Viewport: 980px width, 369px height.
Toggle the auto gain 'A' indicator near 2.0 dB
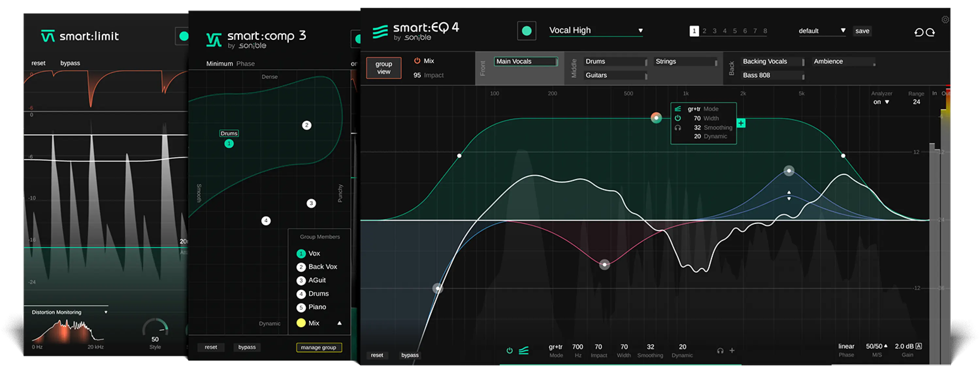click(920, 346)
